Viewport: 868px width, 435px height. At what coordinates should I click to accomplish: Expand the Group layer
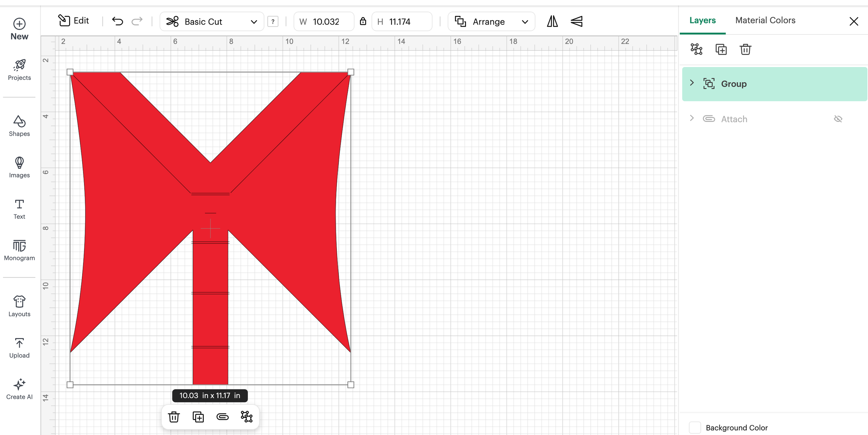[x=692, y=83]
